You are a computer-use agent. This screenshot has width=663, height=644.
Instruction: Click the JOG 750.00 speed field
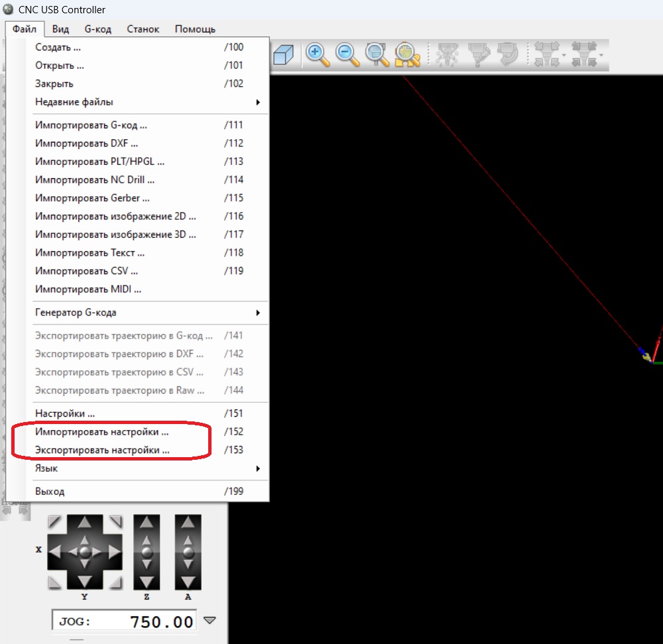click(x=125, y=621)
